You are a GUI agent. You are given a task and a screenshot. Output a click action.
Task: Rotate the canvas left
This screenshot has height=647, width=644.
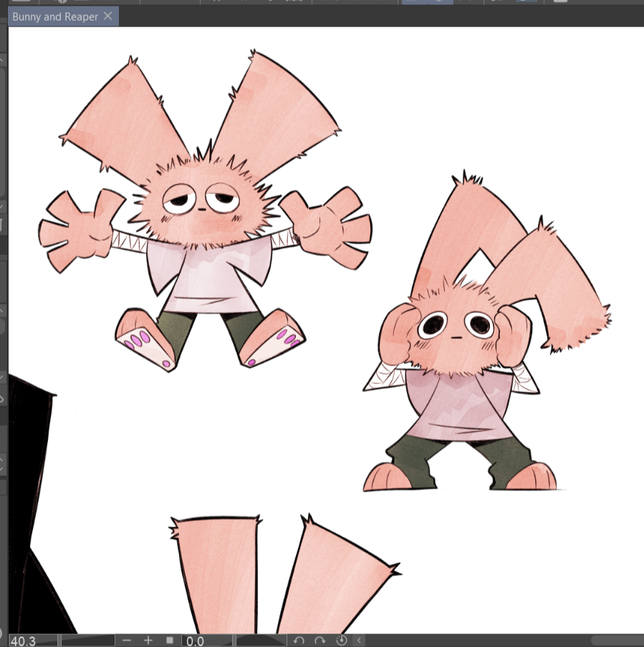[x=299, y=641]
